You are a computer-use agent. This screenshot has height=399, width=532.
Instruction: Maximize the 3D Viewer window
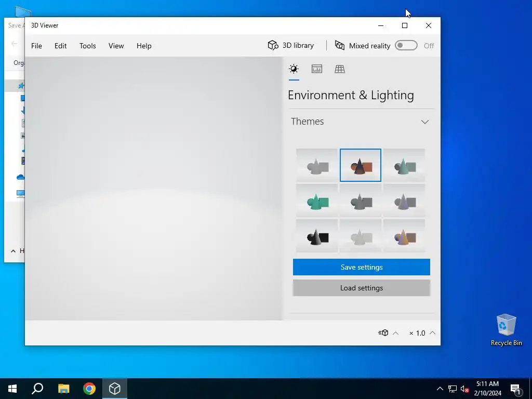pyautogui.click(x=404, y=25)
